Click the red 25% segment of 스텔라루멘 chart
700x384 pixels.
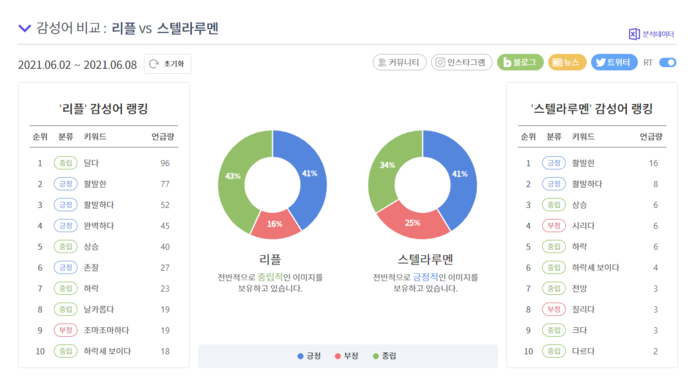pyautogui.click(x=412, y=222)
